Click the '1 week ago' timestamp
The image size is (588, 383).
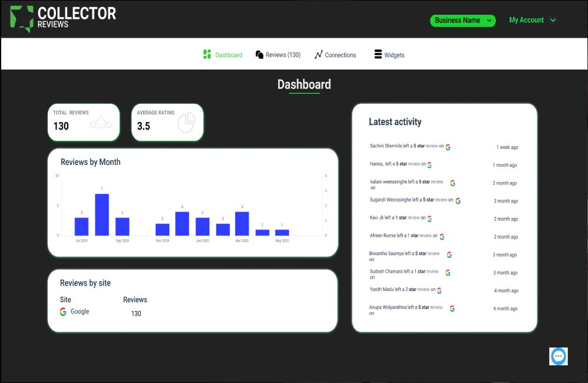(507, 147)
